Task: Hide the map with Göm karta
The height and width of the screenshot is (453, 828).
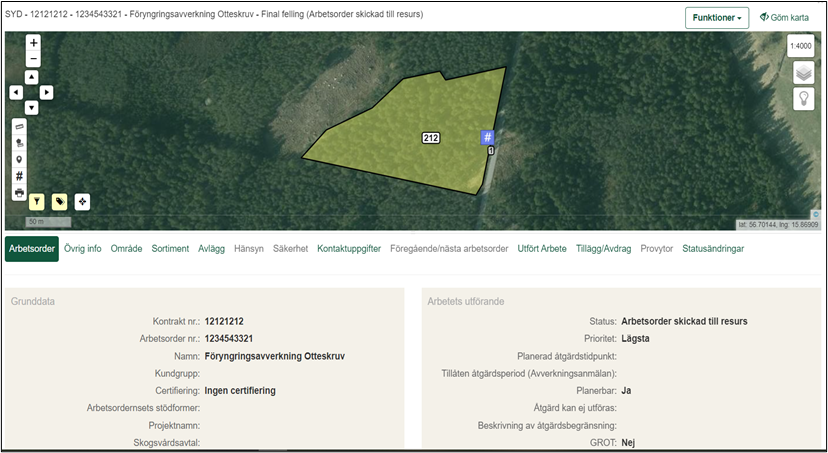Action: click(x=785, y=18)
